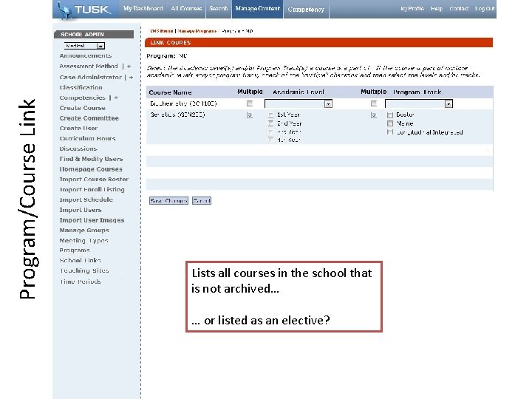Check the 4th Year checkbox
Screen dimensions: 532x399
pyautogui.click(x=270, y=140)
